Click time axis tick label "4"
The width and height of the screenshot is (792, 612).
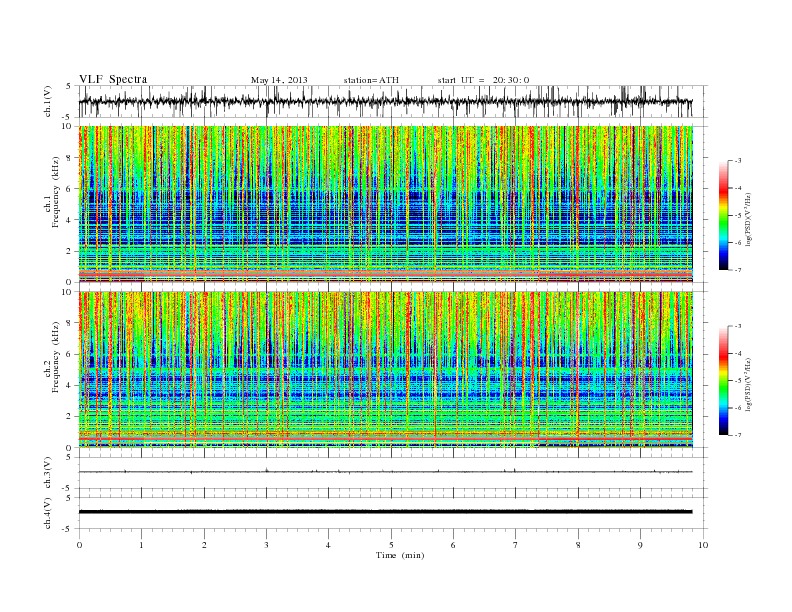click(328, 545)
